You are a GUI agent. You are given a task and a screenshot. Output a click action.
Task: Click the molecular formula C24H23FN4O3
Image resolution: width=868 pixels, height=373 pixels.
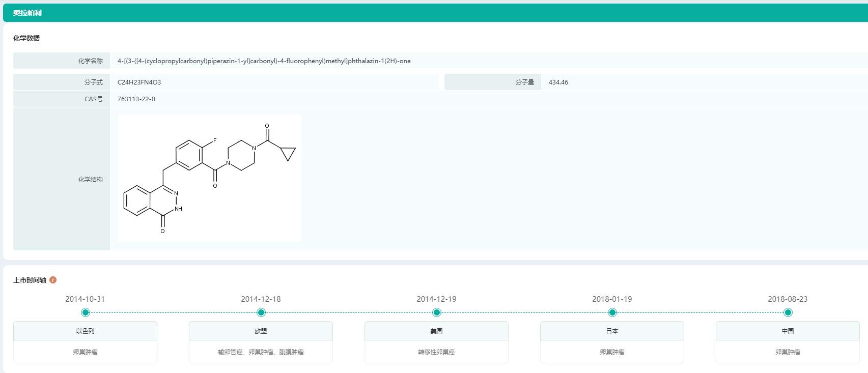click(x=139, y=82)
